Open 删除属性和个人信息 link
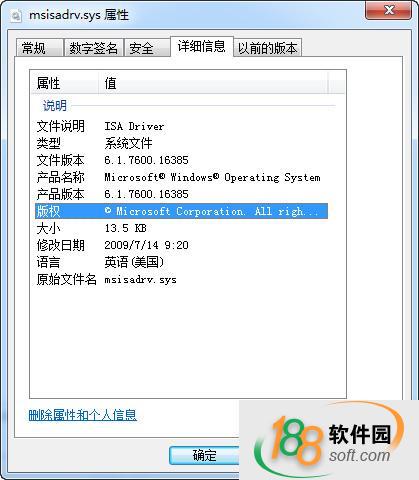The image size is (419, 480). pos(83,415)
